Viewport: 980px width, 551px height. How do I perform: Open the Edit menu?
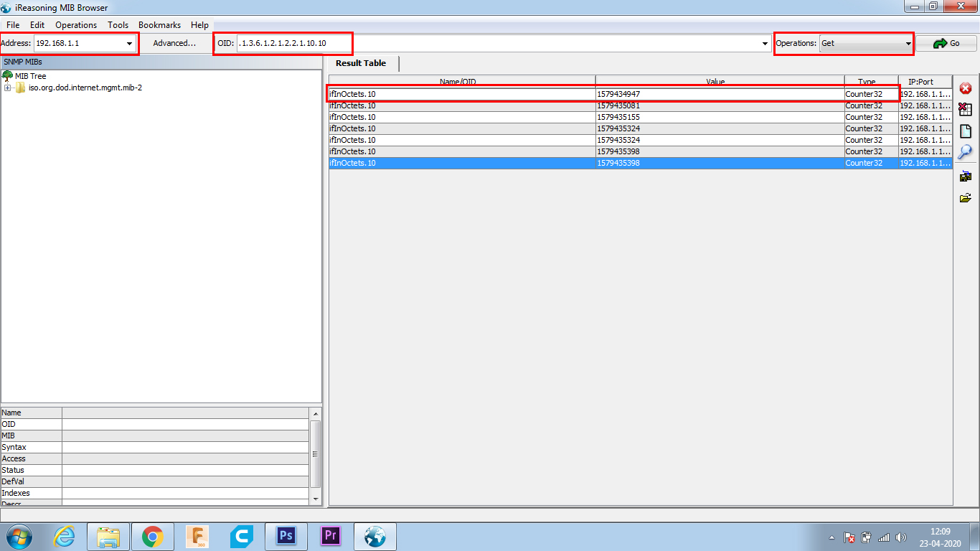point(37,25)
